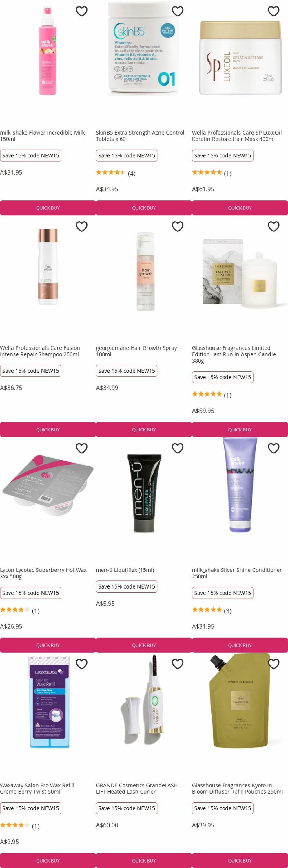Favorite the SkinB5 Acne Control Tablets
Image resolution: width=288 pixels, height=868 pixels.
pyautogui.click(x=178, y=11)
